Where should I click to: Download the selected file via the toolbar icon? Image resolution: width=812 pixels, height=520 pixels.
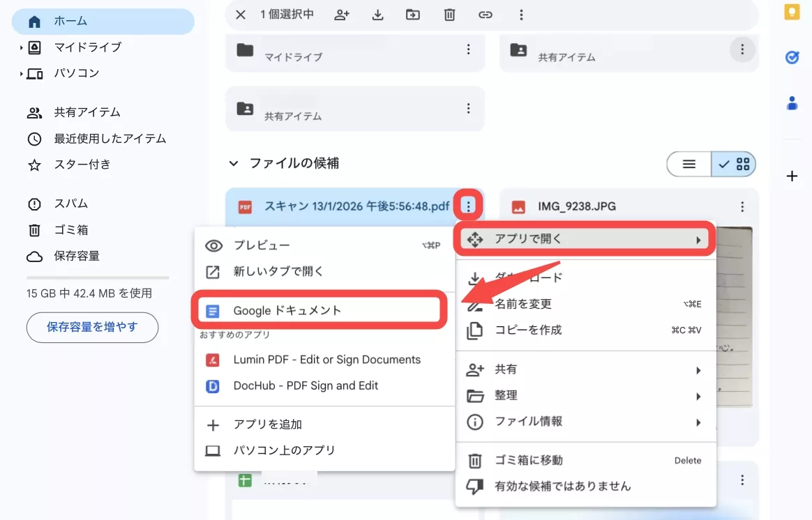pos(377,15)
